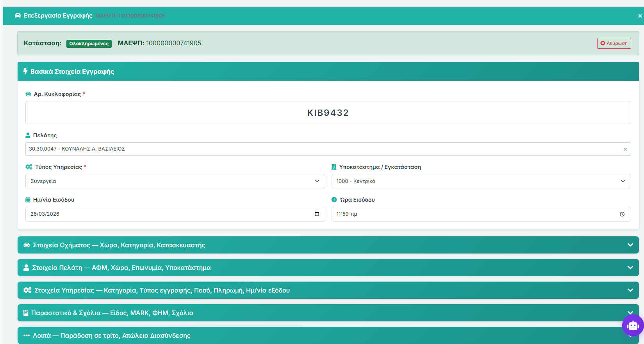
Task: Click the dots icon in Λοιπά header
Action: [x=27, y=335]
